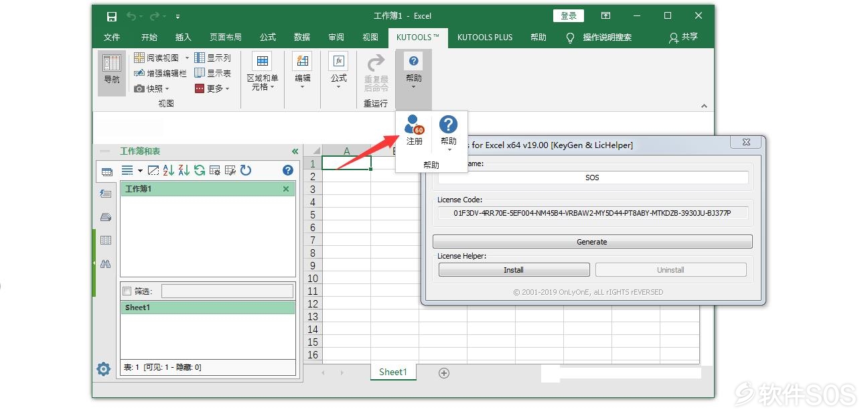Viewport: 868px width, 414px height.
Task: Enable 阅读视图 reading layout
Action: (x=157, y=58)
